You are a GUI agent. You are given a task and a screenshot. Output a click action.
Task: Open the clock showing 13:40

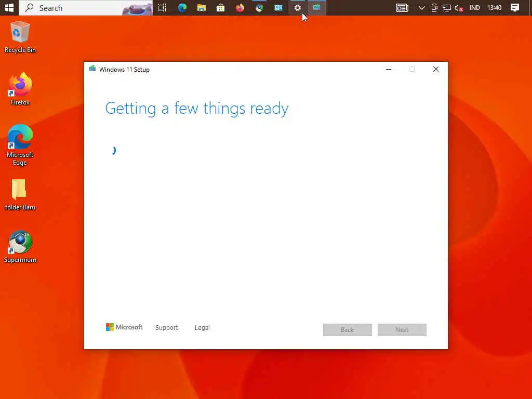[x=495, y=7]
